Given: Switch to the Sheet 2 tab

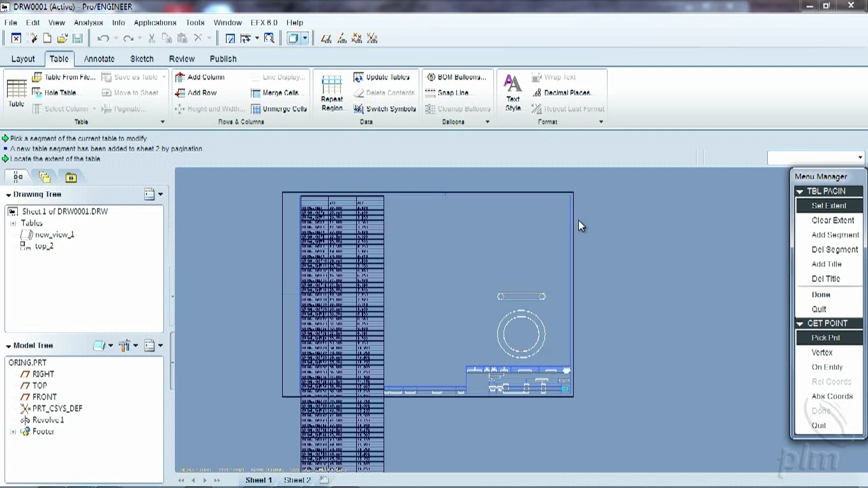Looking at the screenshot, I should pyautogui.click(x=297, y=480).
